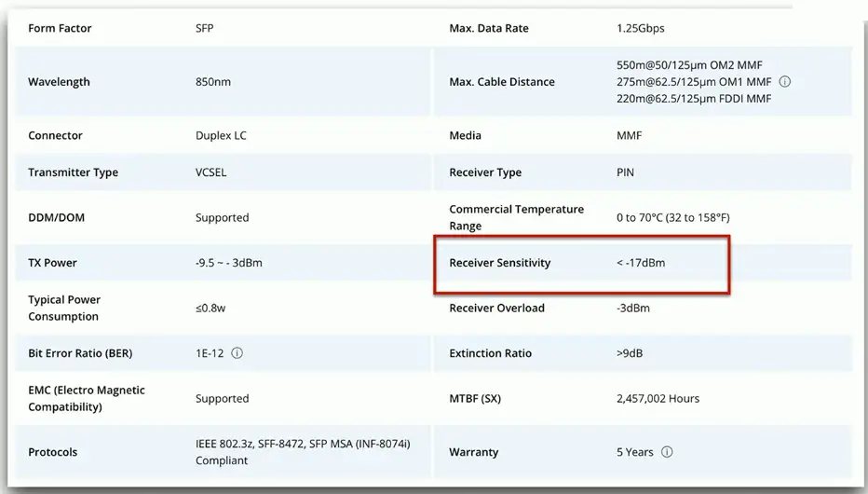Click info icon next to 1E-12 value

237,353
